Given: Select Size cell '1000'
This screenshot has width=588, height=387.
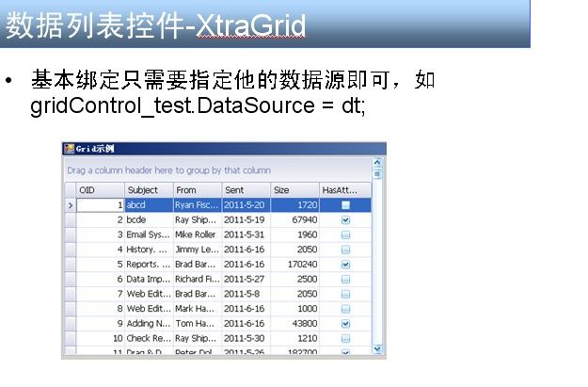Looking at the screenshot, I should click(x=294, y=309).
